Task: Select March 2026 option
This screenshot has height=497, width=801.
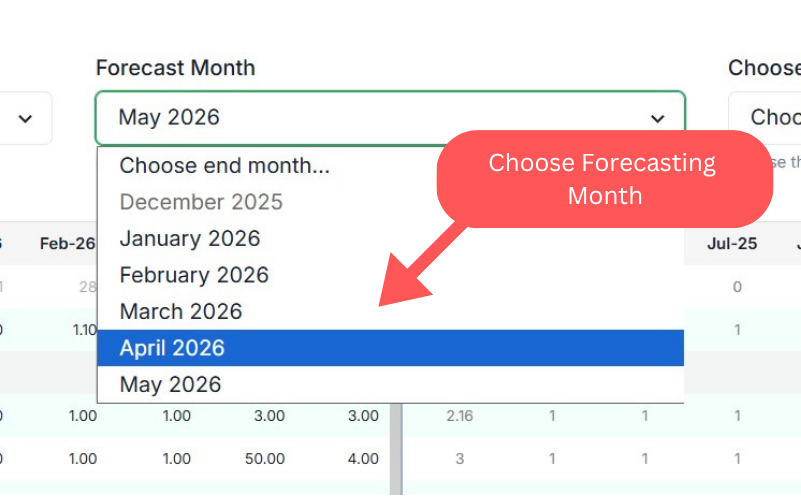Action: (x=181, y=311)
